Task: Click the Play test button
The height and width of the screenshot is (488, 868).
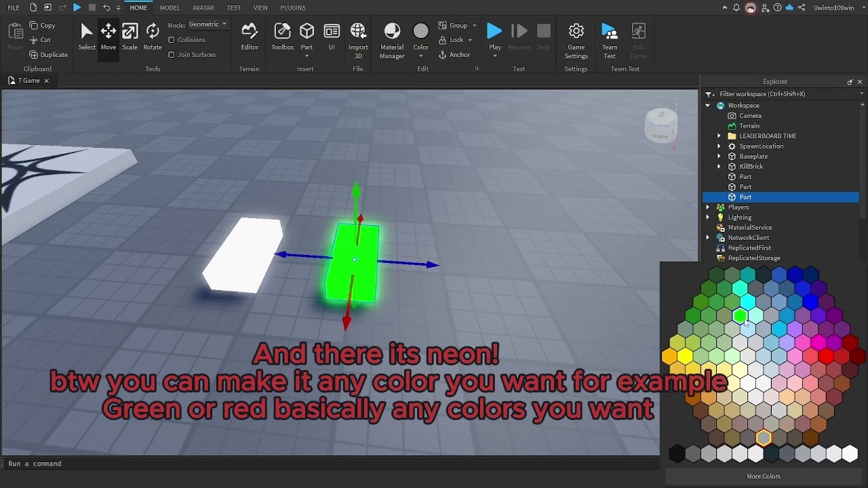Action: [x=495, y=31]
